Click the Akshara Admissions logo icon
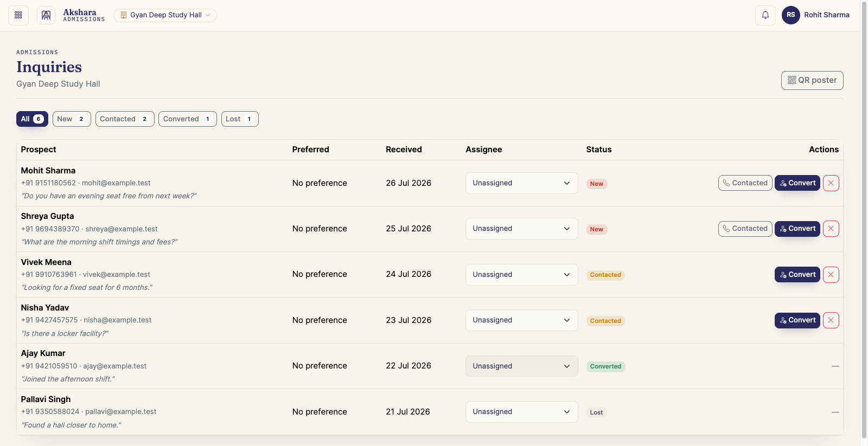The image size is (868, 446). (46, 15)
